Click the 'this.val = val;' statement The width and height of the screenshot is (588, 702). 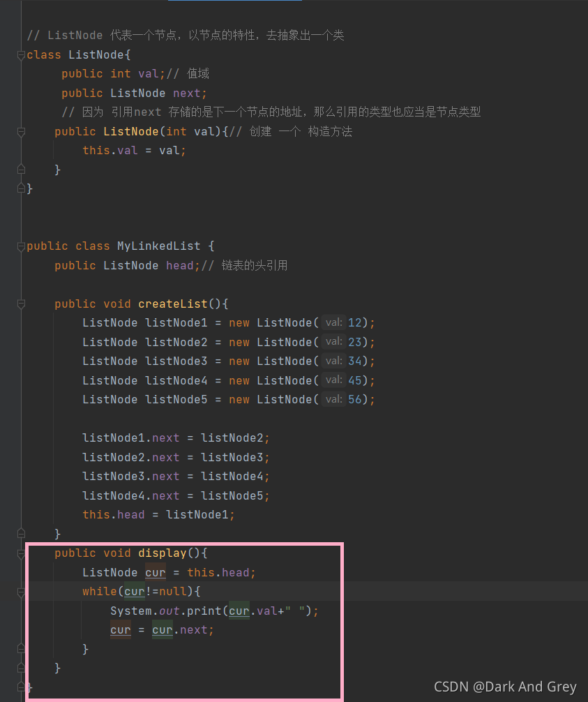click(134, 151)
